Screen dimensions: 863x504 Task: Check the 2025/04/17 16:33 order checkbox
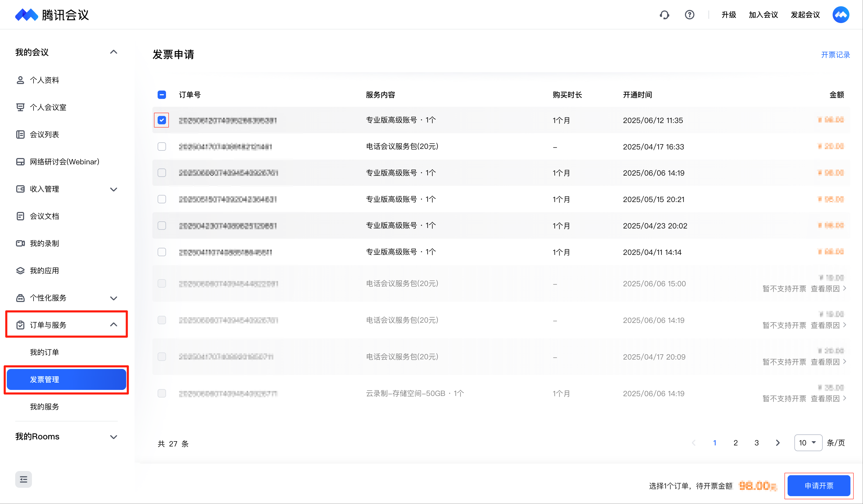tap(162, 146)
